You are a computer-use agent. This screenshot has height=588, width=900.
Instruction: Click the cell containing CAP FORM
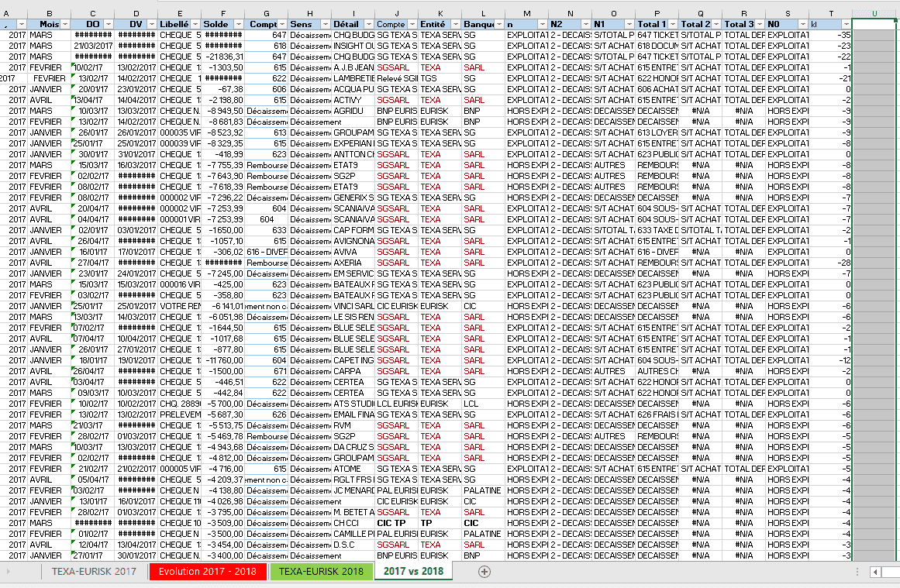353,230
